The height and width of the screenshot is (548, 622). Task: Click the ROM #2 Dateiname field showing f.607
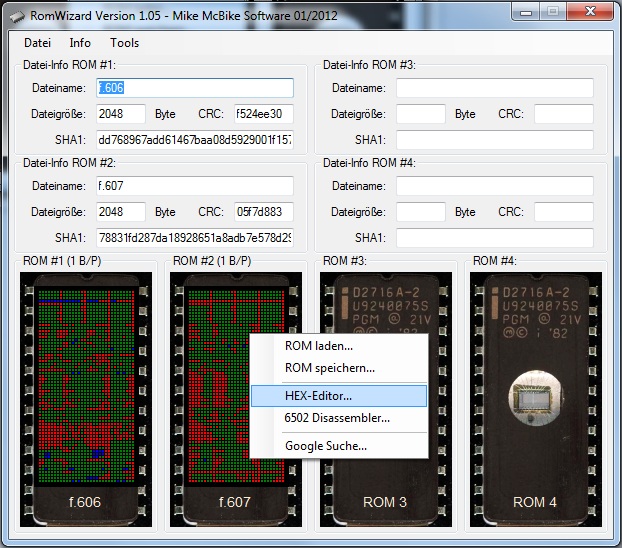[x=195, y=186]
